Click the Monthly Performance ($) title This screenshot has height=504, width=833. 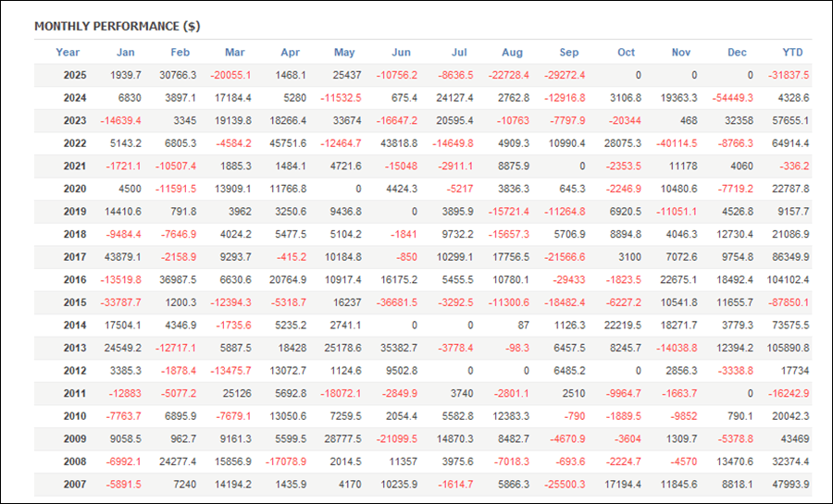point(117,26)
